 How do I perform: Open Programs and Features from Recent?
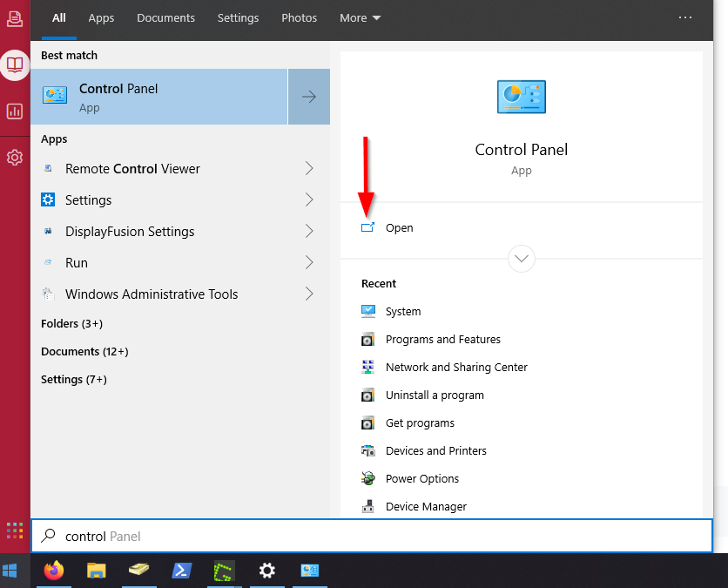(443, 340)
